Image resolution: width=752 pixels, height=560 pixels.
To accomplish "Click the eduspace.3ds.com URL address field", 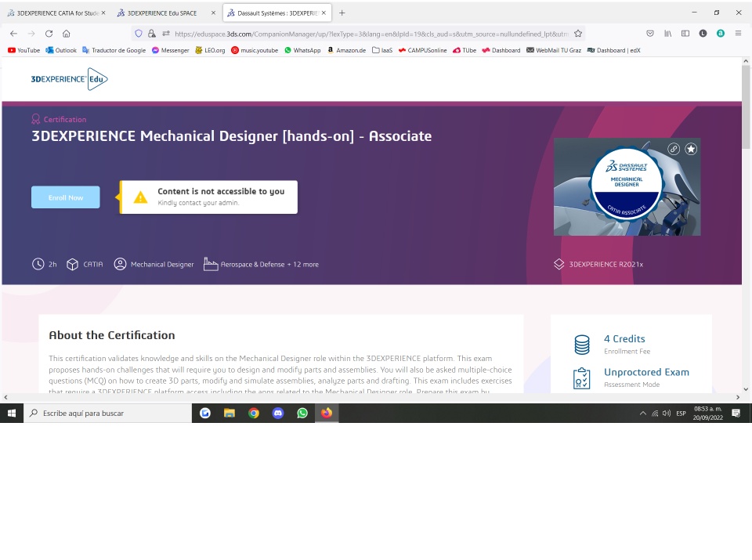I will click(371, 34).
